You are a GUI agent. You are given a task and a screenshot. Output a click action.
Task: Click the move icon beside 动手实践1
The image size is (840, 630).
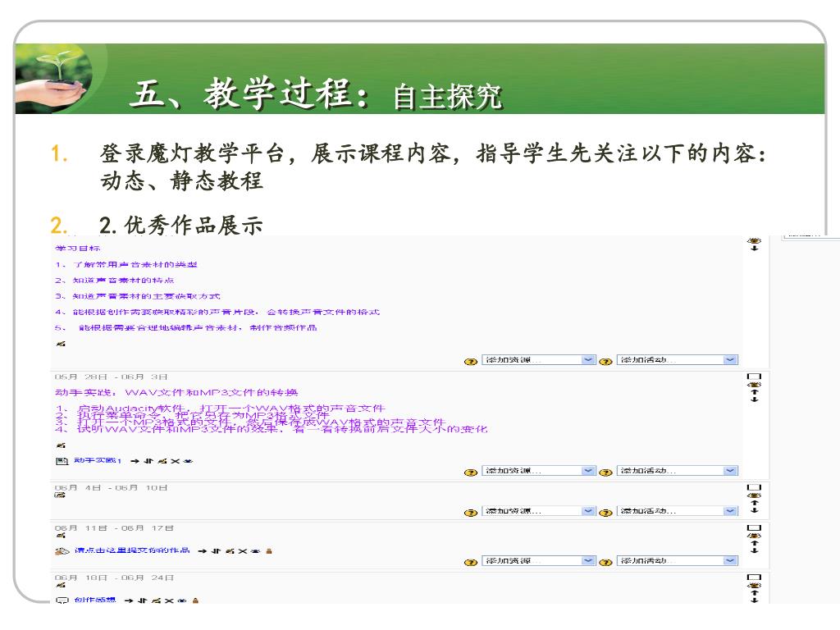(x=148, y=461)
